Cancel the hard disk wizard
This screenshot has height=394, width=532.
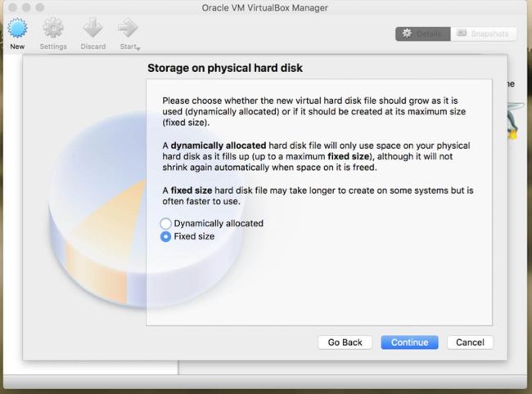(x=470, y=343)
